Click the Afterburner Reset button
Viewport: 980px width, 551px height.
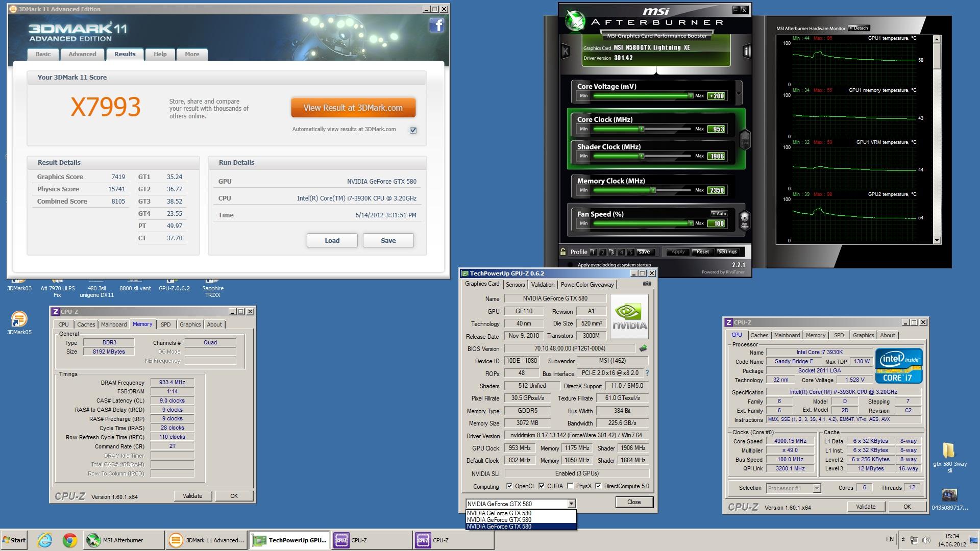point(702,252)
